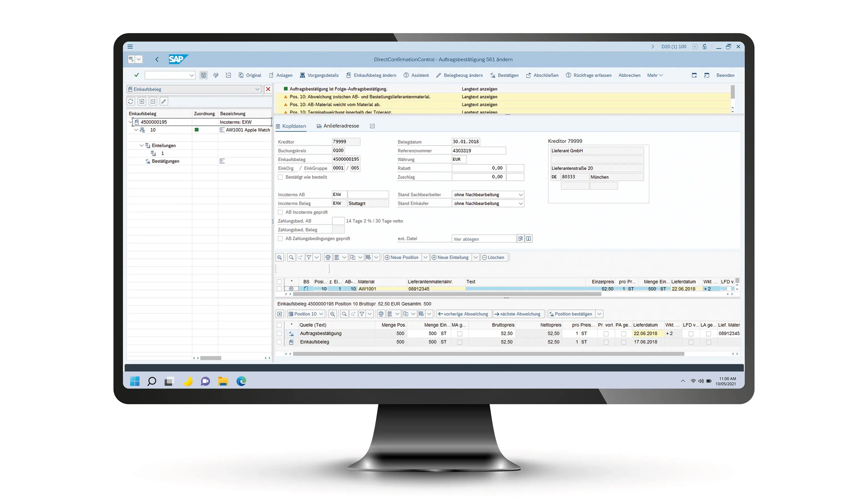
Task: Open the Position 10 selector dropdown
Action: click(321, 314)
